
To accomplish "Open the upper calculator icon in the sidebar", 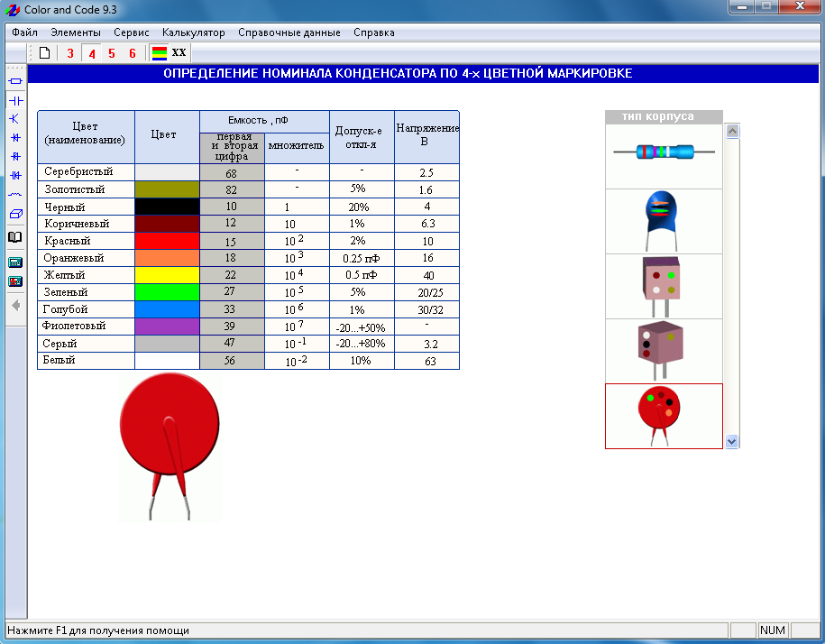I will (x=16, y=262).
